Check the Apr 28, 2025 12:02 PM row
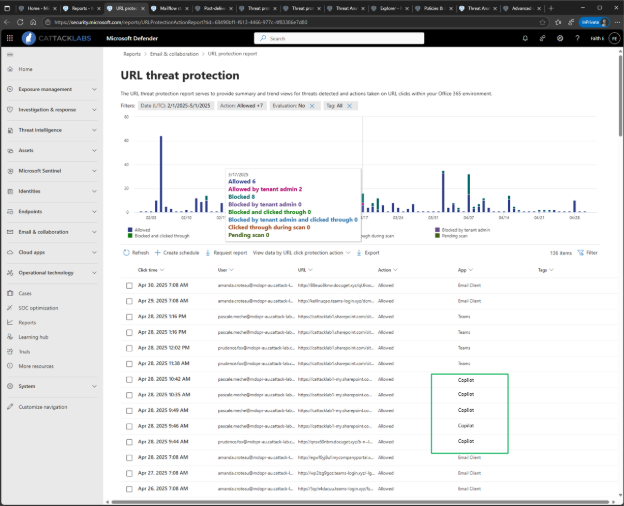 129,348
